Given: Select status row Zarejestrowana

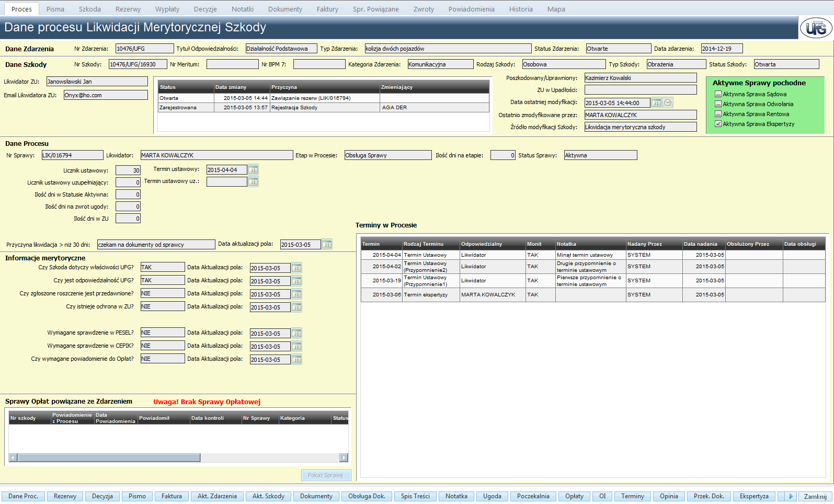Looking at the screenshot, I should coord(324,108).
